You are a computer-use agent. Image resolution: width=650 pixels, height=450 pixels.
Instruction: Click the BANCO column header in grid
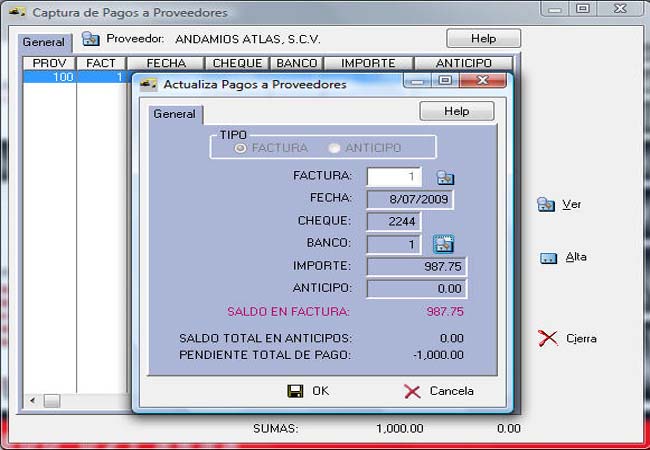point(297,63)
